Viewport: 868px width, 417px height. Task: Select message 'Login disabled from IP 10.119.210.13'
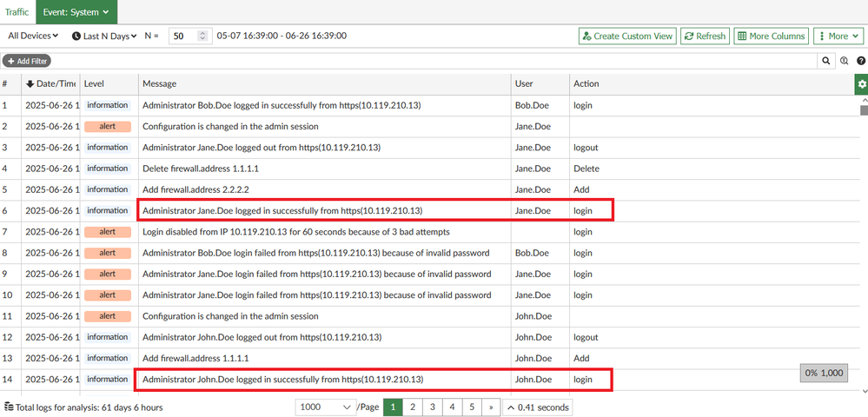pos(296,231)
